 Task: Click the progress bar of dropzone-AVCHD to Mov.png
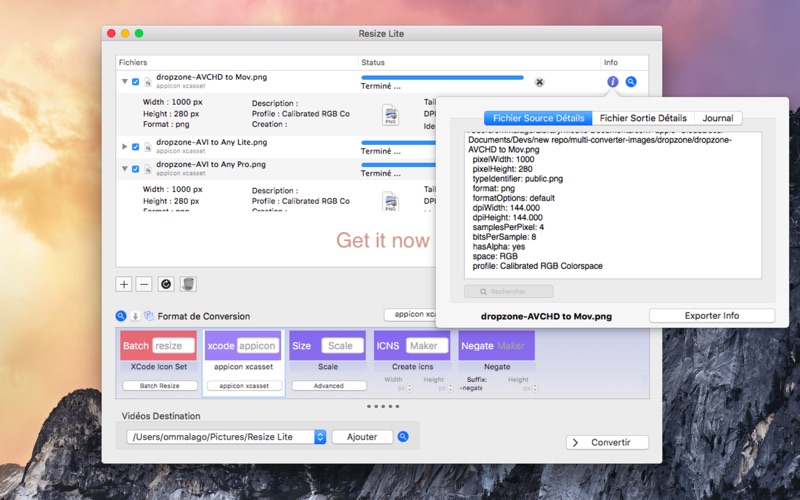pos(442,78)
